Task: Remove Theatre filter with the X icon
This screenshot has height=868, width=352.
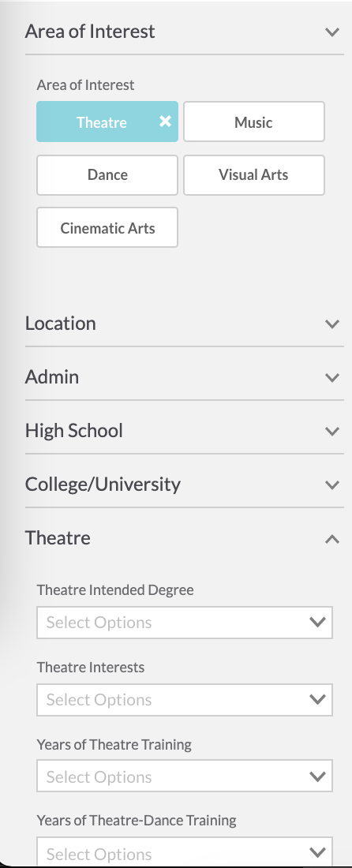Action: click(x=165, y=122)
